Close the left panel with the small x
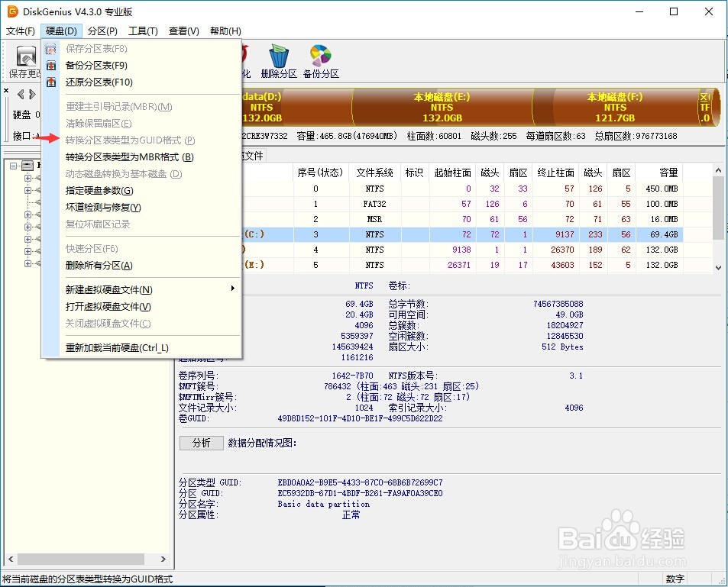 (7, 90)
